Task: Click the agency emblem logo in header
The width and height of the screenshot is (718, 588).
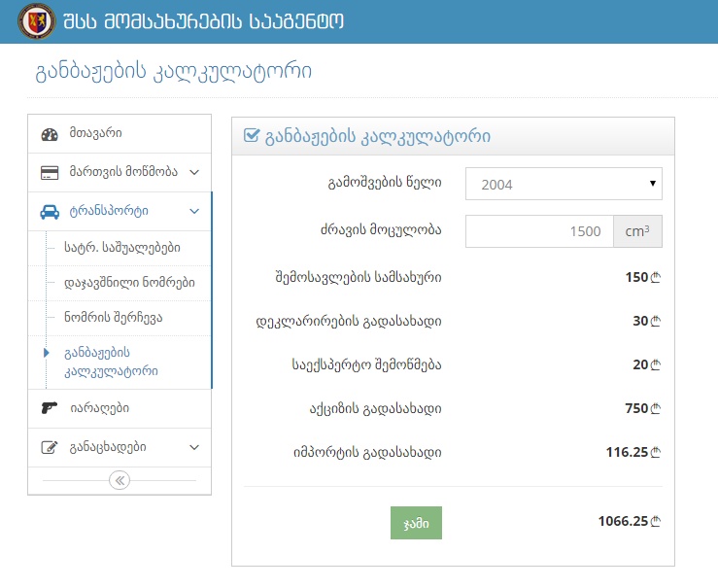Action: (37, 21)
